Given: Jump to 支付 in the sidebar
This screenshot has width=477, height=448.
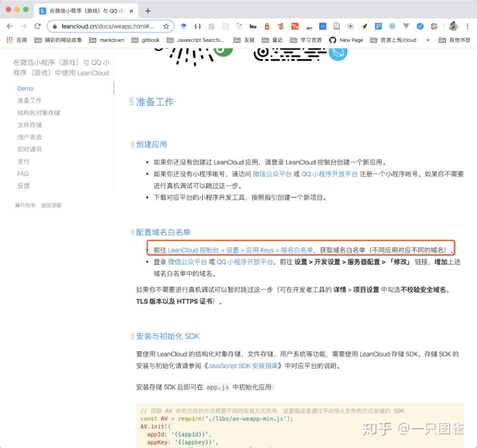Looking at the screenshot, I should coord(23,162).
